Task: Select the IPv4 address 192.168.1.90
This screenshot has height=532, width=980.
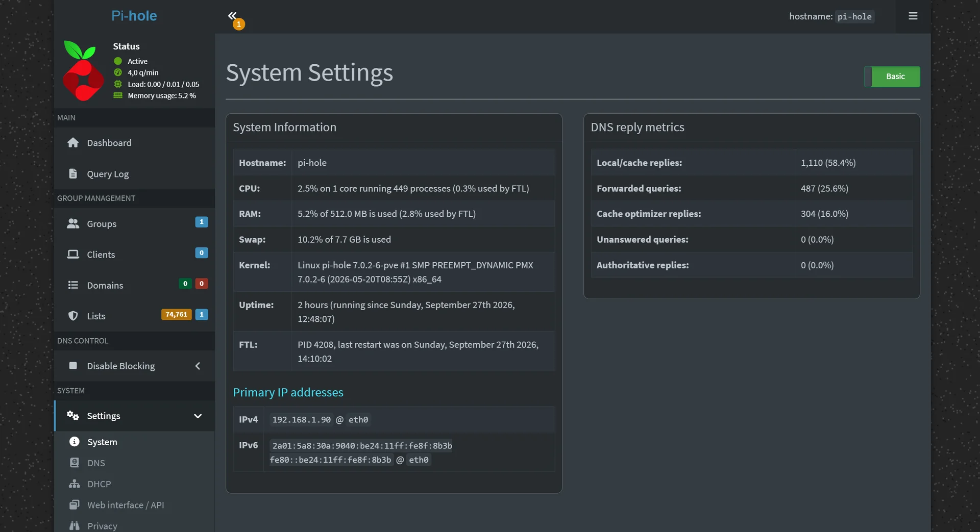Action: click(x=301, y=420)
